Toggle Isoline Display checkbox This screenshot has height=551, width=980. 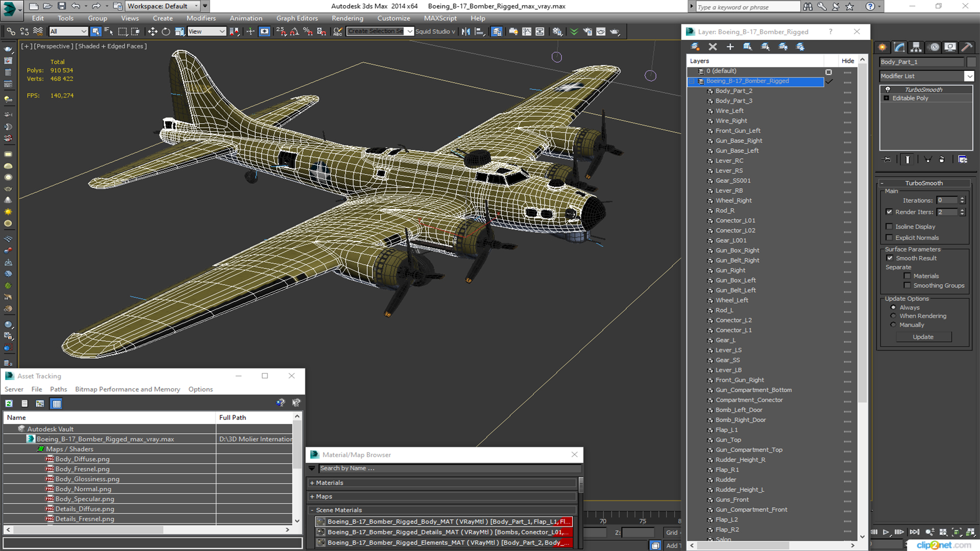pos(890,227)
